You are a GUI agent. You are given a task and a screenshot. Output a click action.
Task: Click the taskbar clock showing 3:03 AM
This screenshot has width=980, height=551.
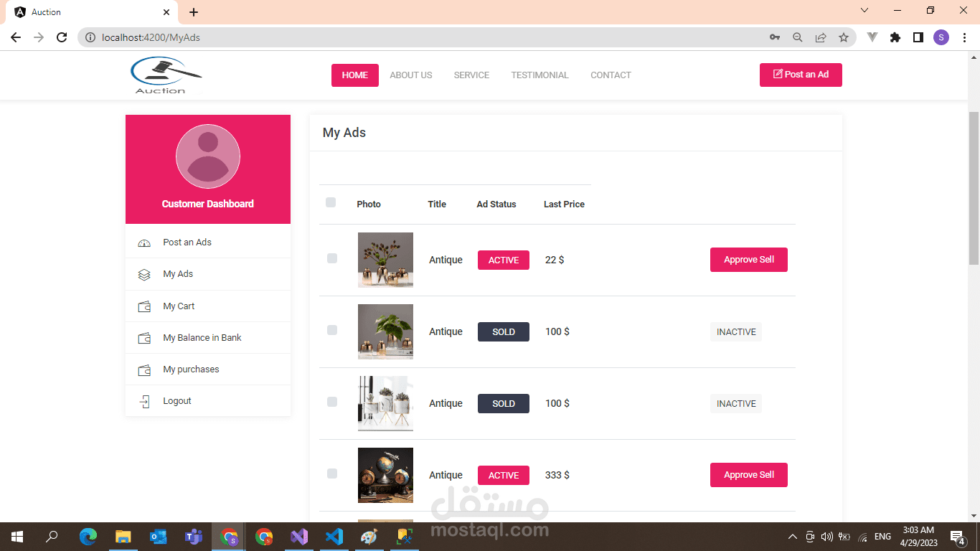click(x=919, y=537)
